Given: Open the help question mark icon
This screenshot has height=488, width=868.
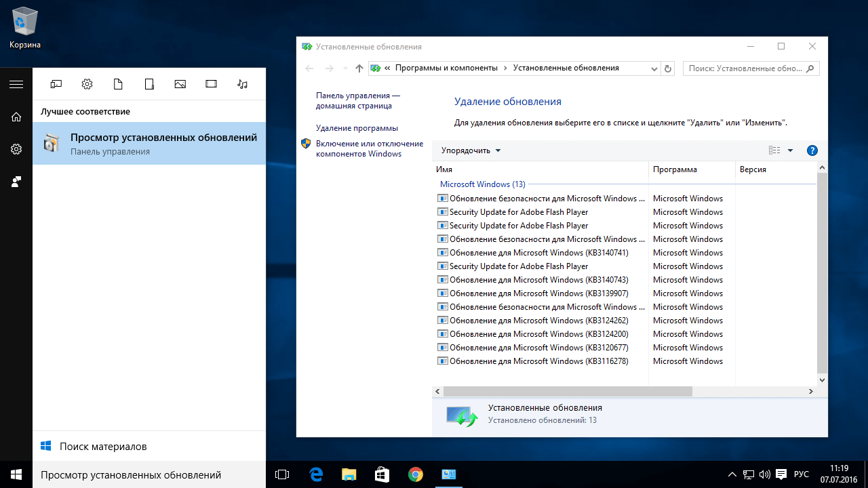Looking at the screenshot, I should point(812,150).
